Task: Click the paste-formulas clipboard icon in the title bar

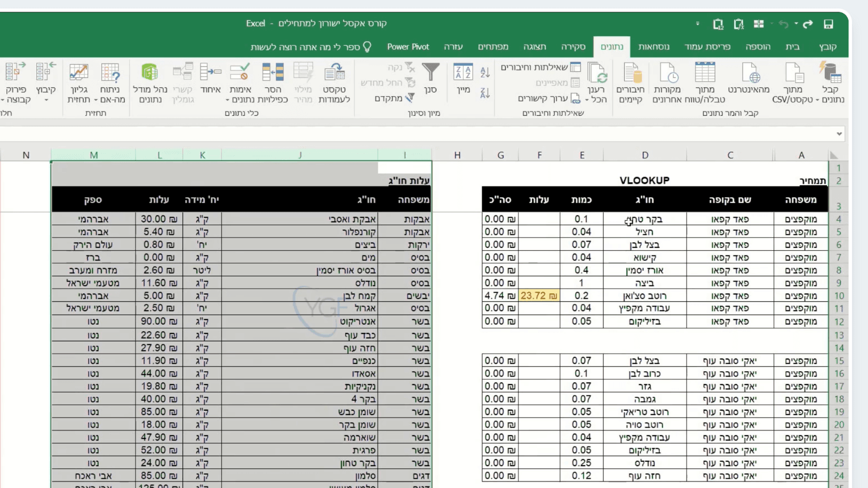Action: click(x=738, y=24)
